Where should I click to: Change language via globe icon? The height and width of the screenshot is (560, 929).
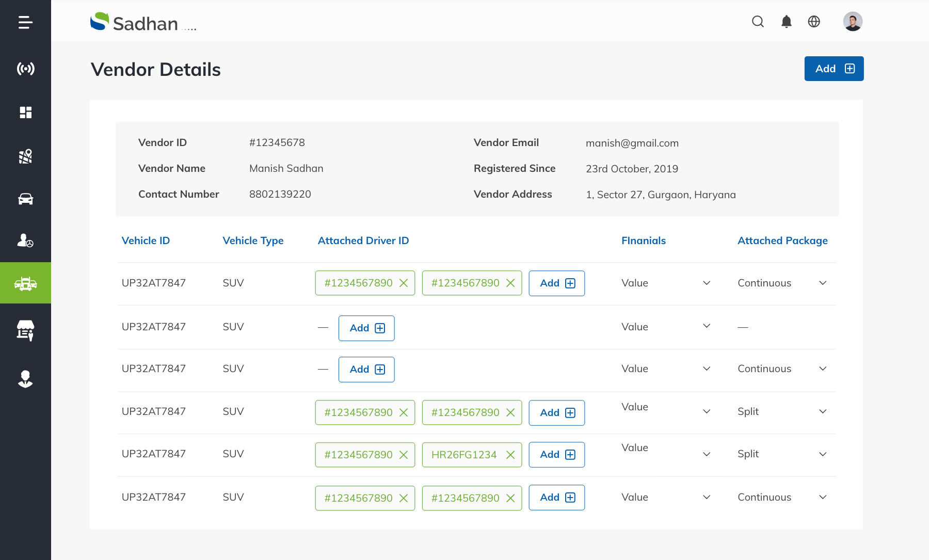click(x=814, y=22)
